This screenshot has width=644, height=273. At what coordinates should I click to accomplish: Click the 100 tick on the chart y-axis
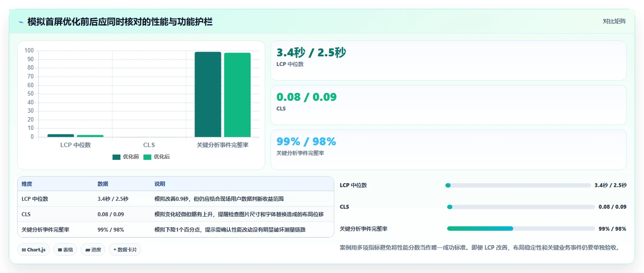pyautogui.click(x=29, y=51)
